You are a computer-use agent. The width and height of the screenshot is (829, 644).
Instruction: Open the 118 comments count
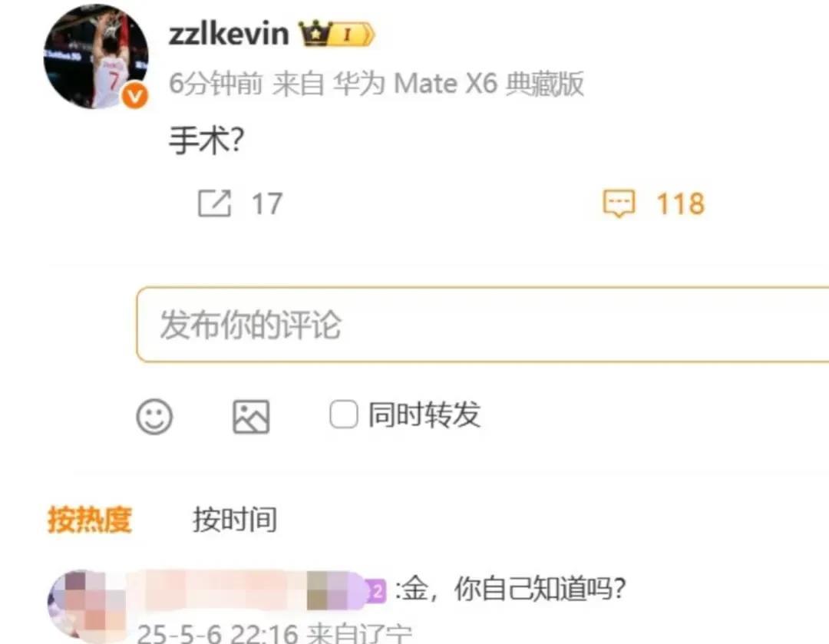coord(680,203)
